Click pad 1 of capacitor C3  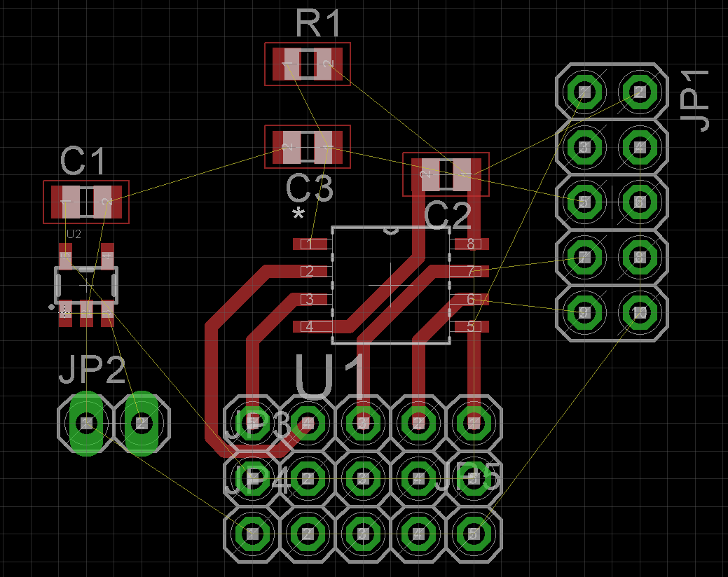[328, 147]
